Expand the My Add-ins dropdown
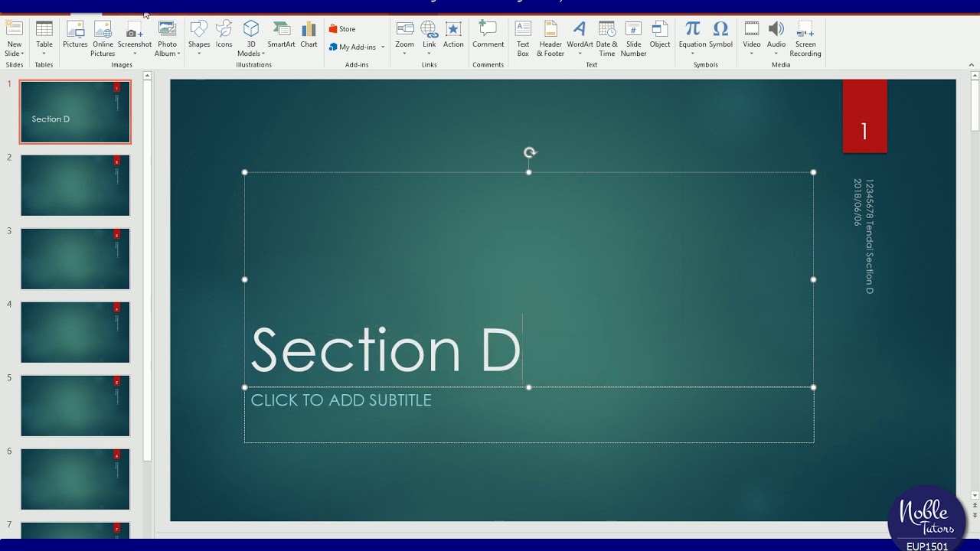980x551 pixels. (x=383, y=47)
